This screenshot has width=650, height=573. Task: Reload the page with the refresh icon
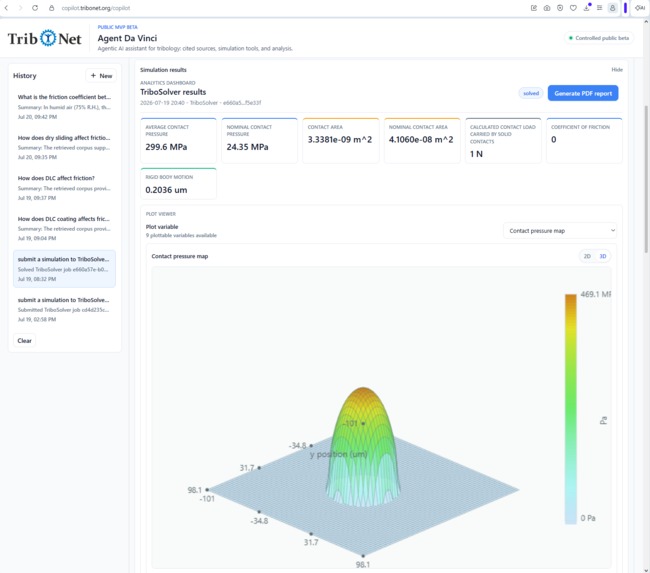pos(35,8)
